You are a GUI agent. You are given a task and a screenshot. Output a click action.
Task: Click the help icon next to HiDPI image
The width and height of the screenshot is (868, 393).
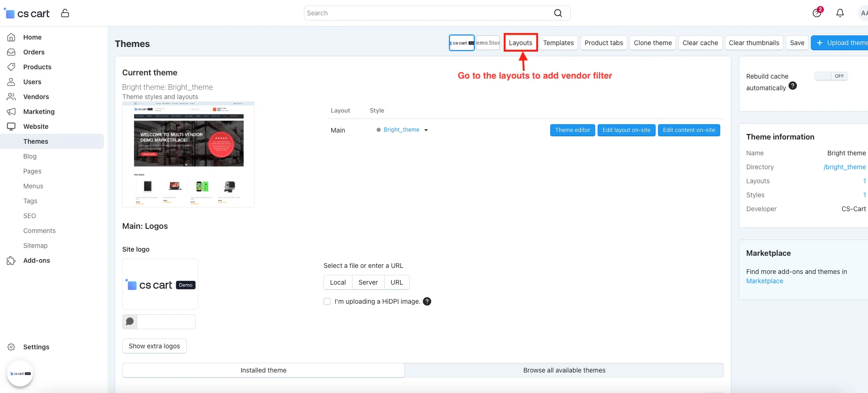[x=427, y=301]
